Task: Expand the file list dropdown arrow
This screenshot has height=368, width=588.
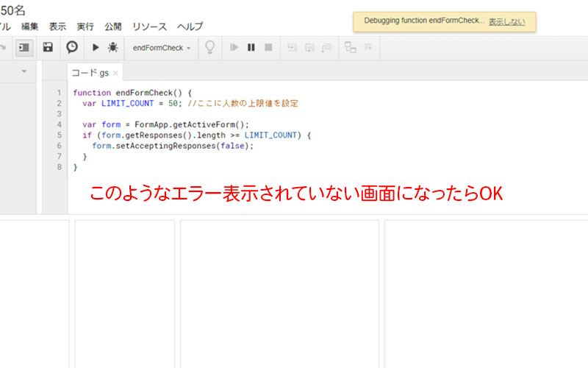Action: click(x=24, y=71)
